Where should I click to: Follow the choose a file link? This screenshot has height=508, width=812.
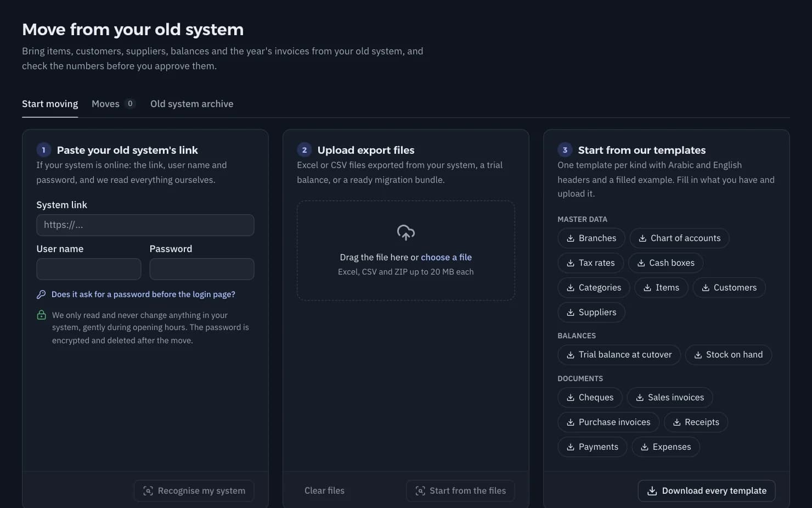446,258
